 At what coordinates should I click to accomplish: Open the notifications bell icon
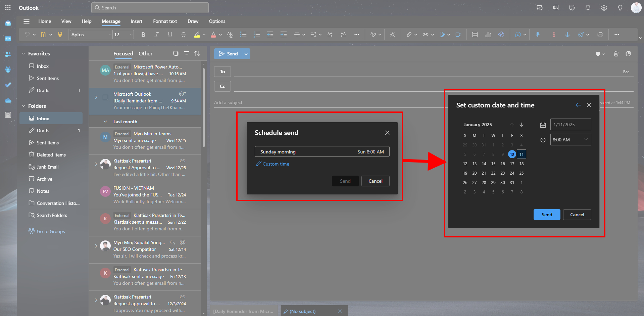pos(588,8)
